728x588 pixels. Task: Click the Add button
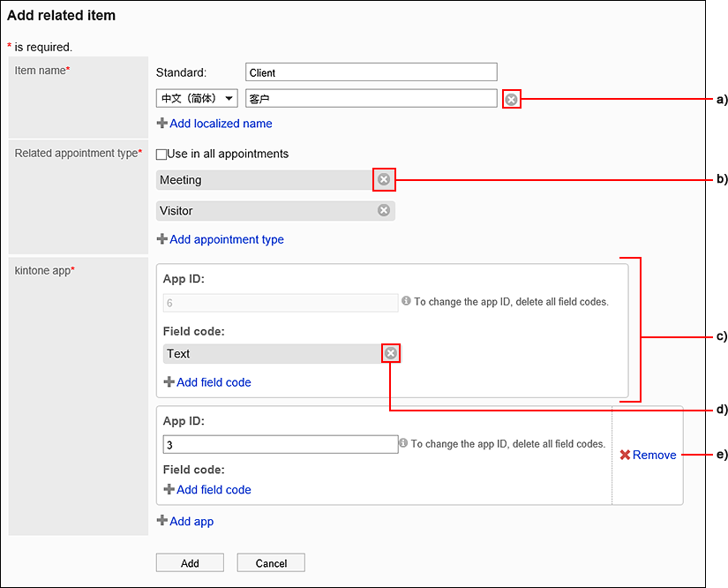(190, 563)
